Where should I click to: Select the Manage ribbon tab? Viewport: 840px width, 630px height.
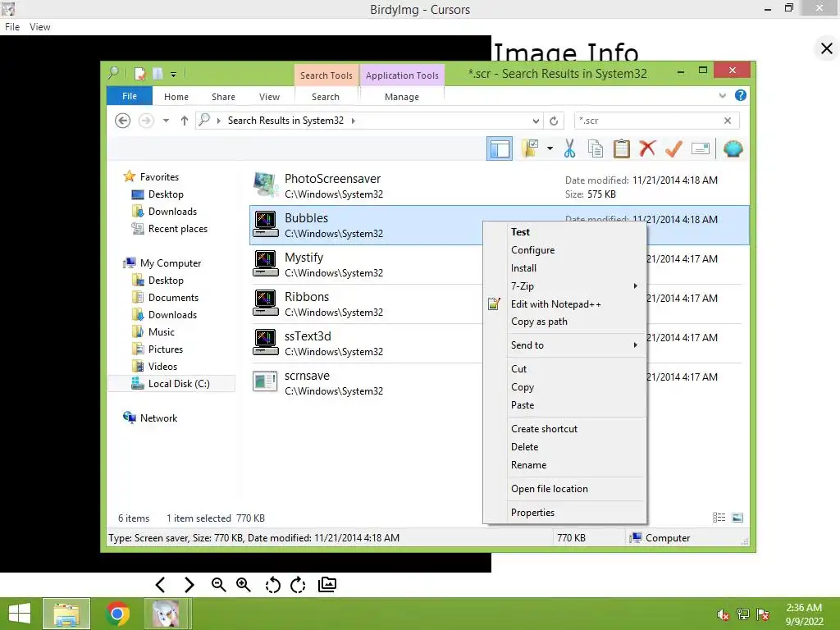coord(402,97)
